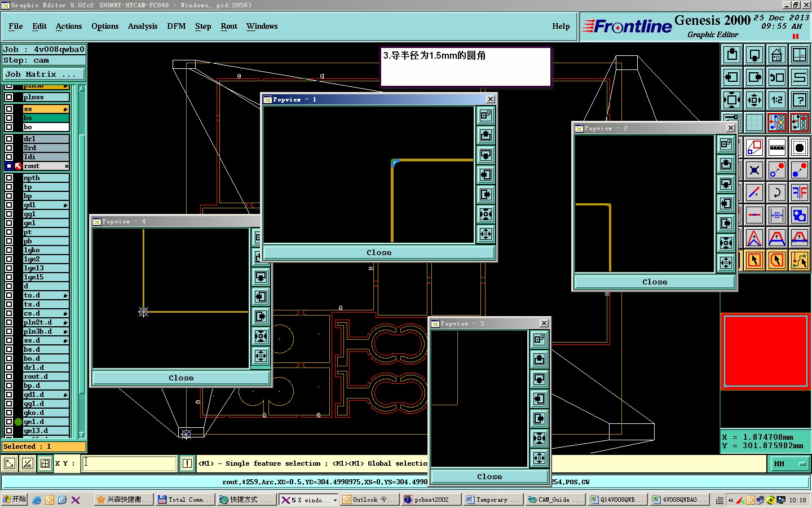
Task: Open the Edit menu
Action: pyautogui.click(x=39, y=27)
